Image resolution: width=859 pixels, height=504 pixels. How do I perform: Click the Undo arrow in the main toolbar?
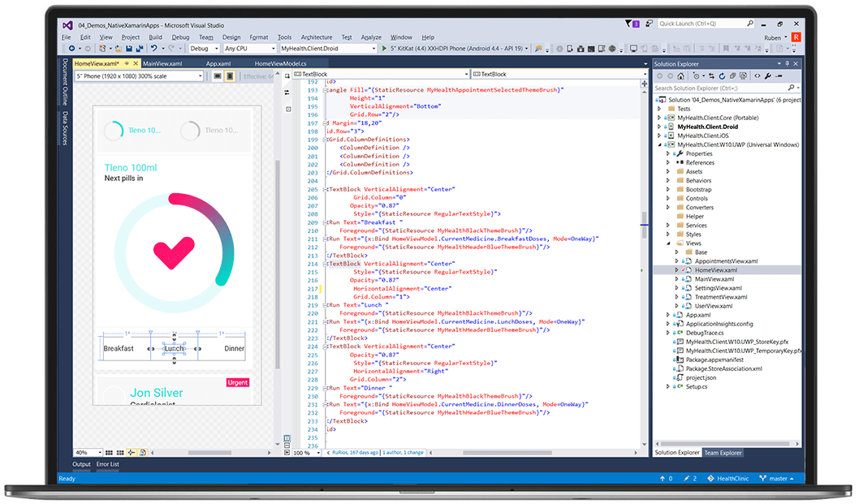tap(156, 49)
